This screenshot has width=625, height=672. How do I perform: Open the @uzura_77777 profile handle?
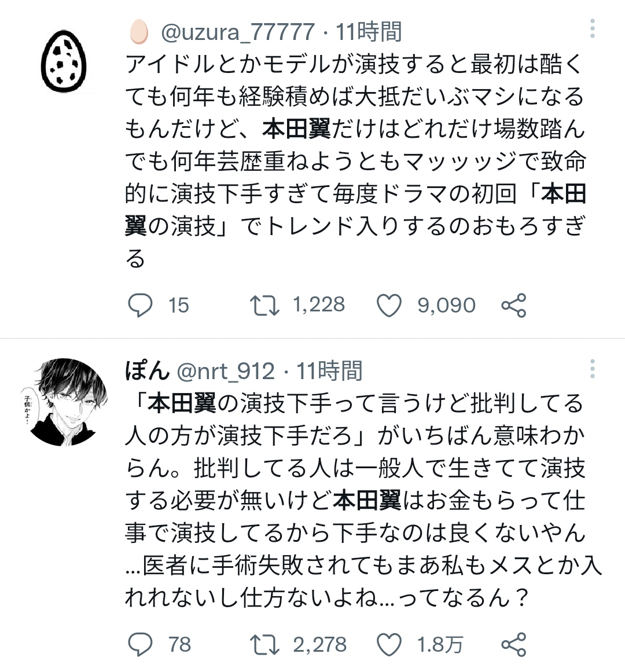pyautogui.click(x=238, y=32)
